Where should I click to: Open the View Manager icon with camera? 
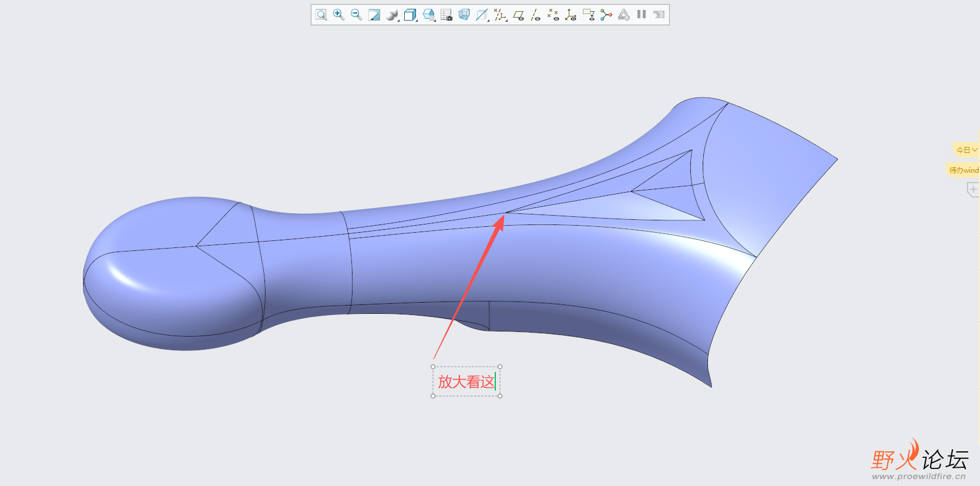point(447,15)
